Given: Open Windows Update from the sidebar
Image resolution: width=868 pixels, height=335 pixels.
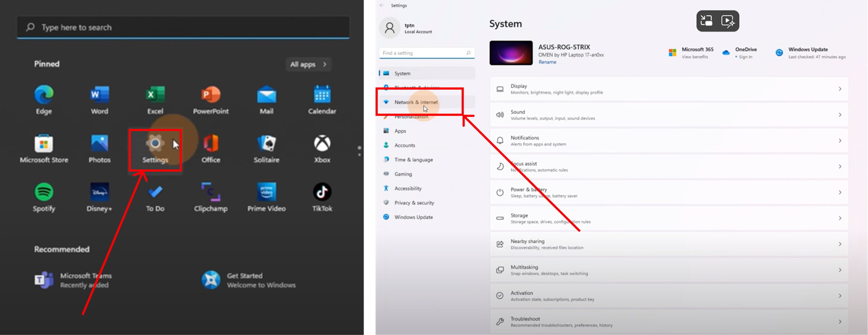Looking at the screenshot, I should (413, 217).
